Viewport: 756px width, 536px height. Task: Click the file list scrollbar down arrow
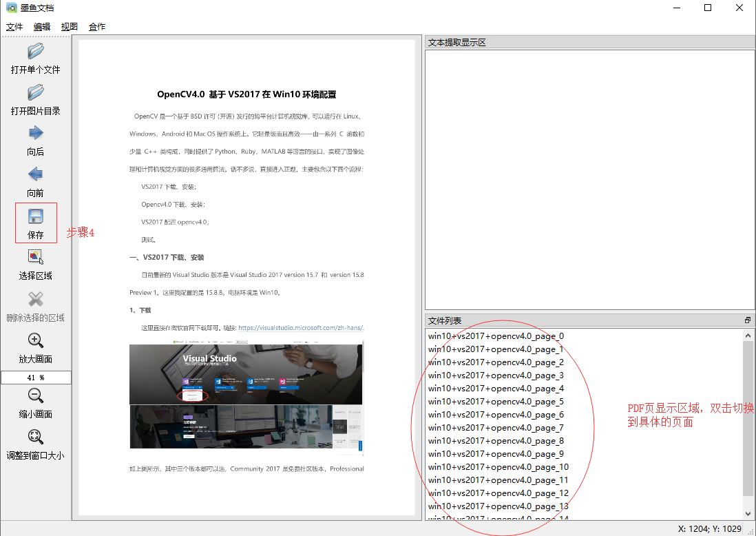748,513
